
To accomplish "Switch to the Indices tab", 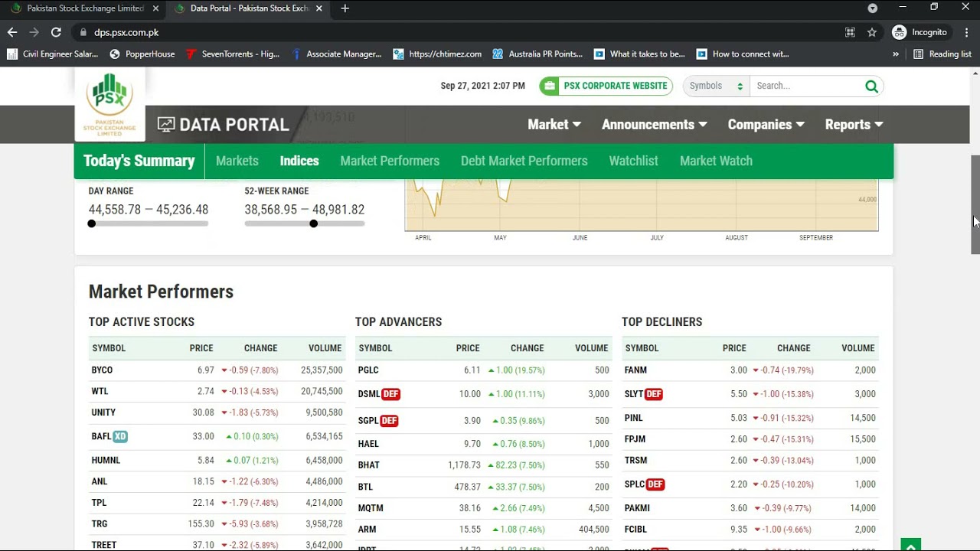I will tap(299, 161).
